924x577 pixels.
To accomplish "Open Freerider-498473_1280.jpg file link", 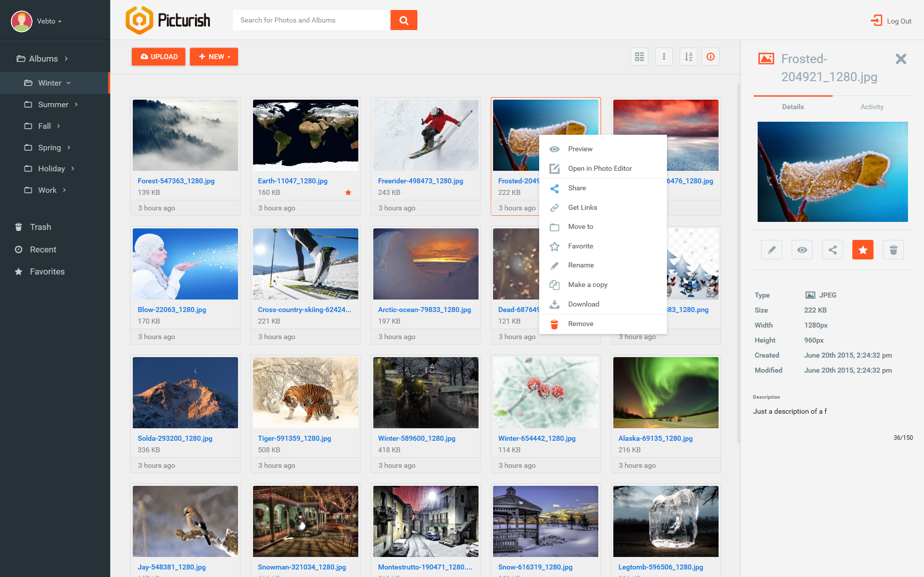I will coord(420,181).
